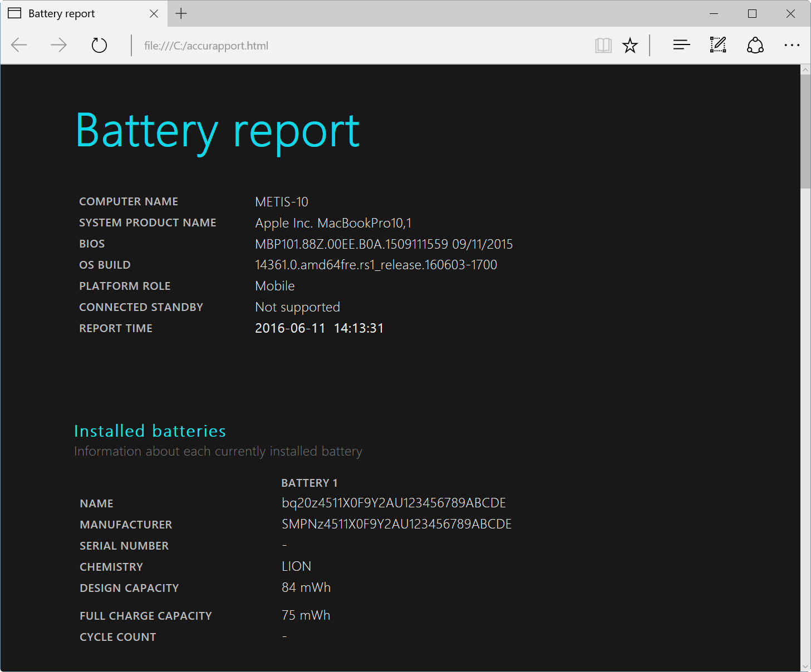The height and width of the screenshot is (672, 811).
Task: Open a new tab with the plus button
Action: [x=181, y=13]
